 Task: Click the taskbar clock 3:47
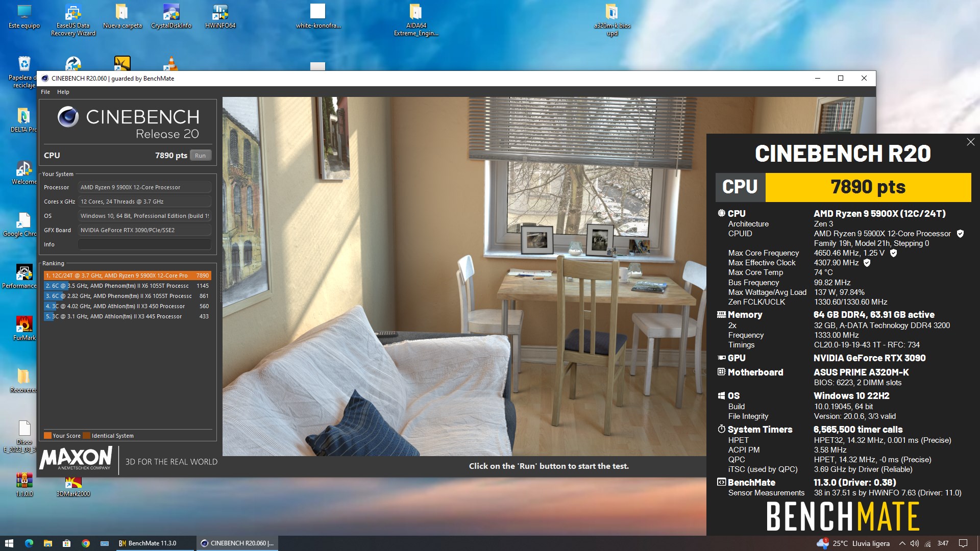943,543
